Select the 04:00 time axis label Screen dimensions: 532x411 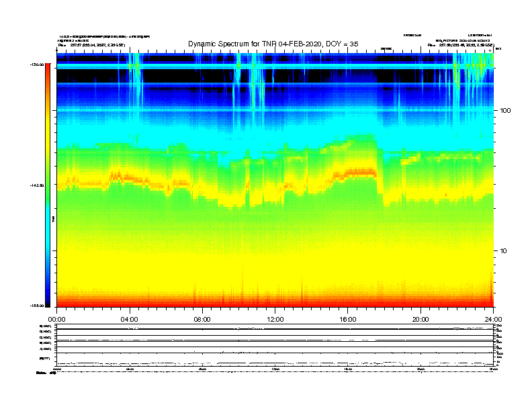tap(130, 320)
